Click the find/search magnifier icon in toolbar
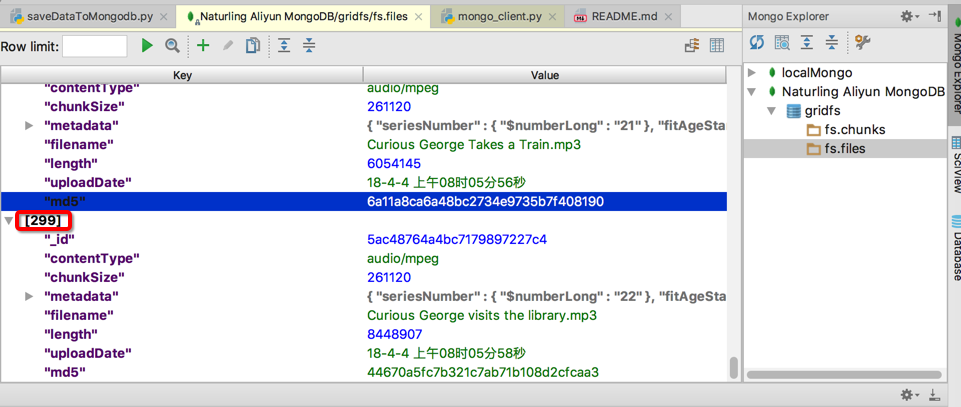961x407 pixels. click(172, 46)
